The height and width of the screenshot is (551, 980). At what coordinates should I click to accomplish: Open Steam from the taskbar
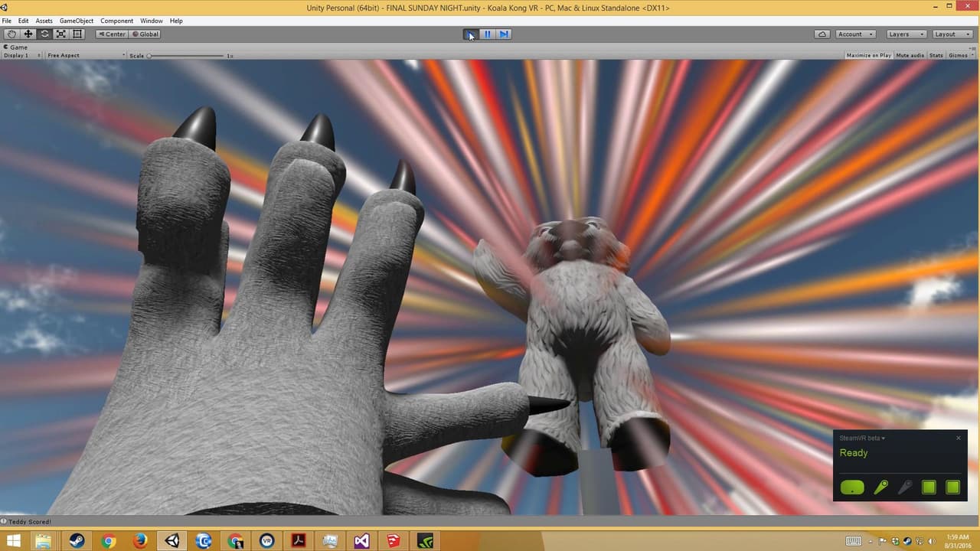(x=77, y=541)
